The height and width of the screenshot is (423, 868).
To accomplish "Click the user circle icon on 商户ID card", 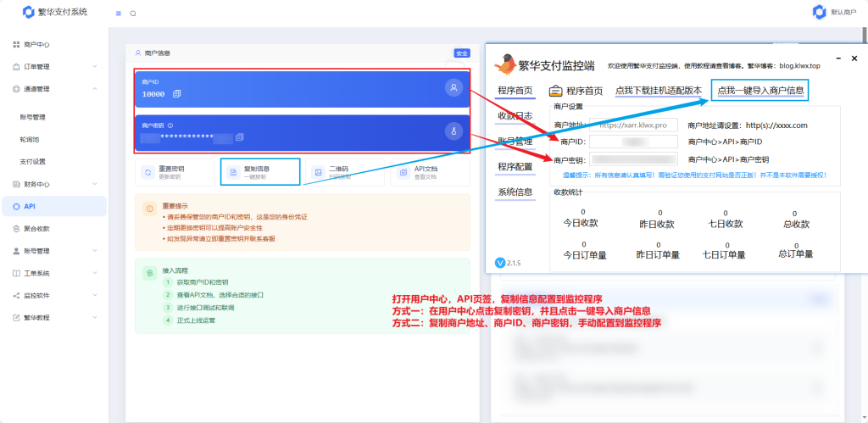I will click(x=454, y=87).
